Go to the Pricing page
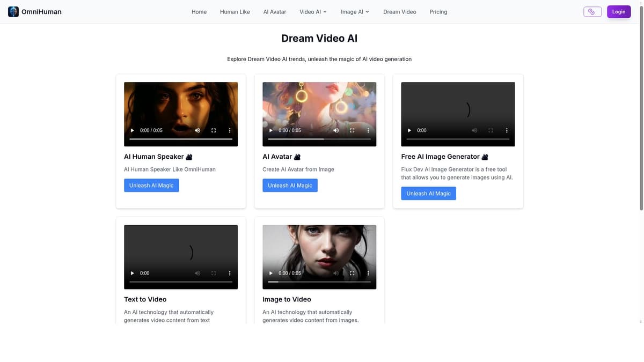 point(438,12)
